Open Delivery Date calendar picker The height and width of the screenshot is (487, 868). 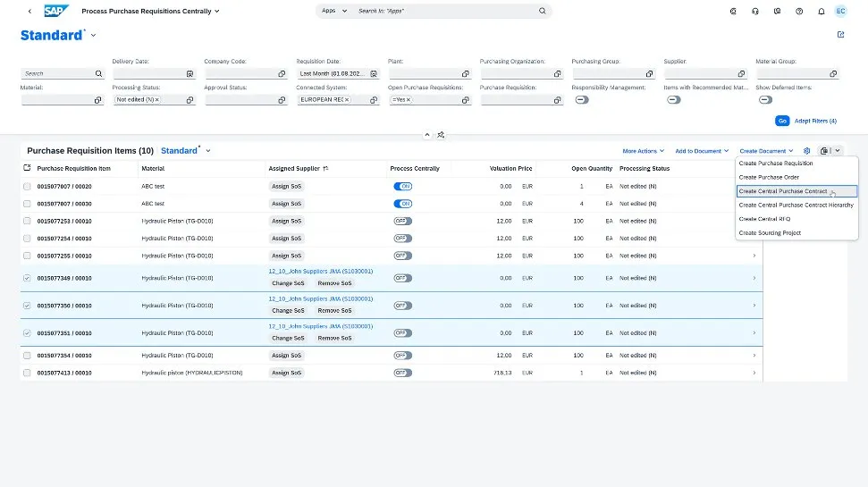(190, 74)
